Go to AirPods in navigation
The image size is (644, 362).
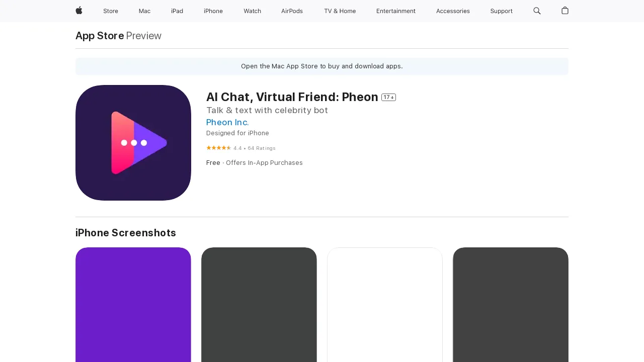point(292,11)
